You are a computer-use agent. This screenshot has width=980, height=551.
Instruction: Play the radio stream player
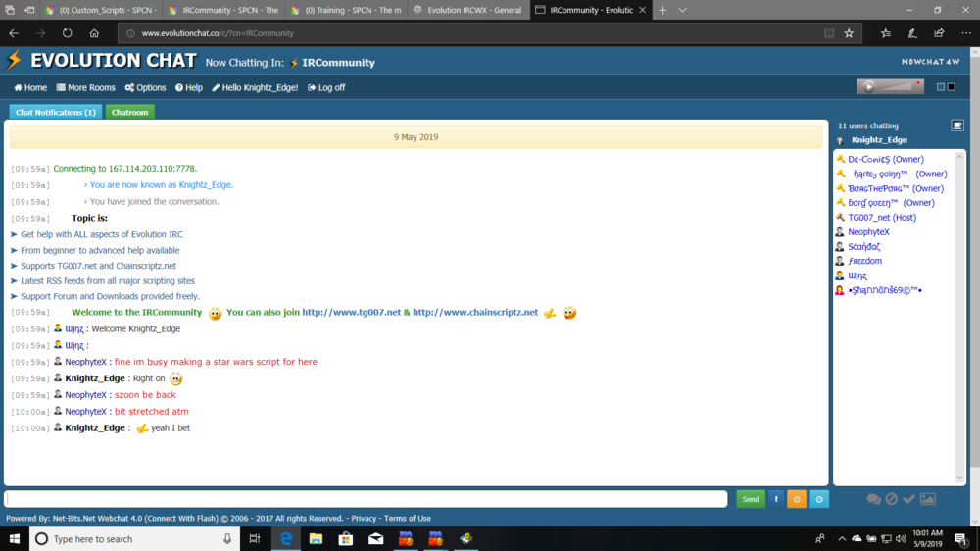point(868,87)
